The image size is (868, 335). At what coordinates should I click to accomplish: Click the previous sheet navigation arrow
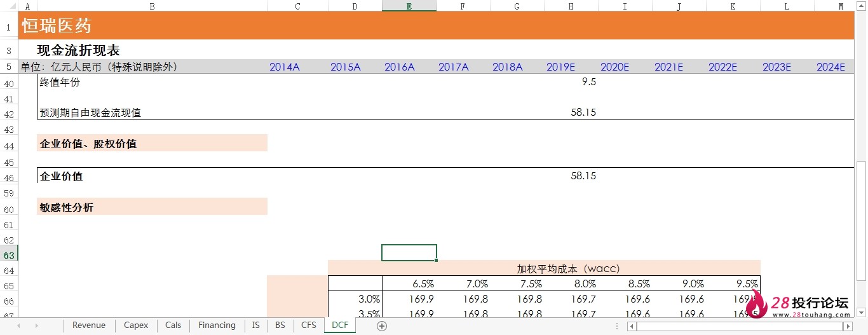point(18,325)
